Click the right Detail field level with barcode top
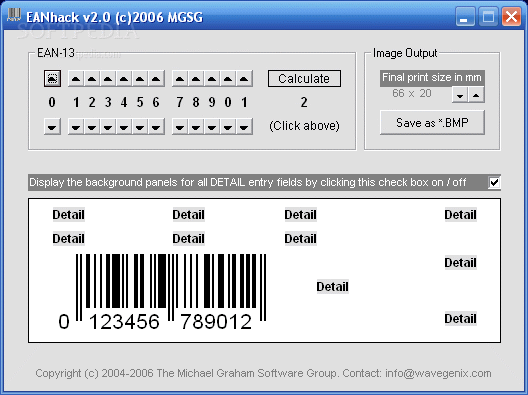This screenshot has height=395, width=528. click(460, 263)
